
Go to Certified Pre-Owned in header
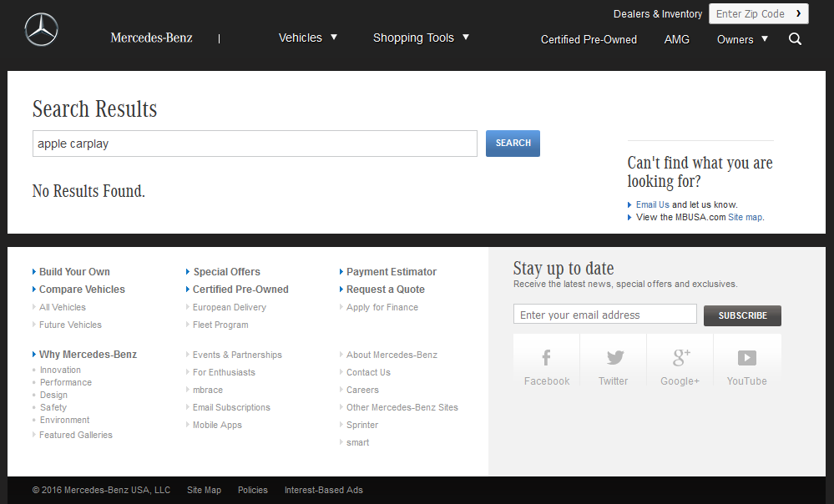click(x=589, y=39)
